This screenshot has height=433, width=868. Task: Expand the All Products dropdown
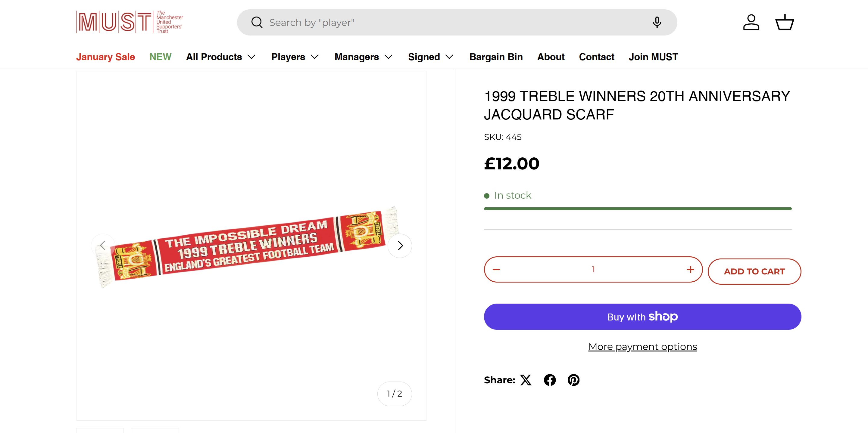coord(221,57)
